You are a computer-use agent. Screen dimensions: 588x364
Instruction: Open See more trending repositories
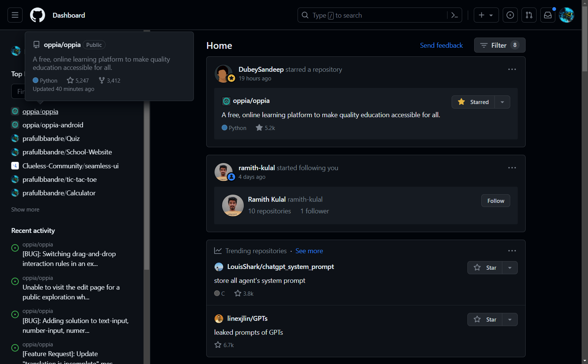pos(309,251)
